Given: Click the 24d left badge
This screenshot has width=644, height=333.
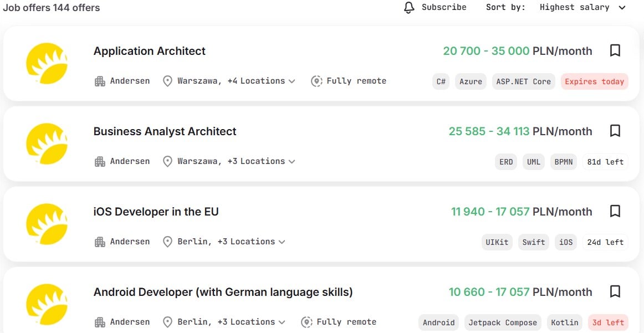Looking at the screenshot, I should [605, 242].
